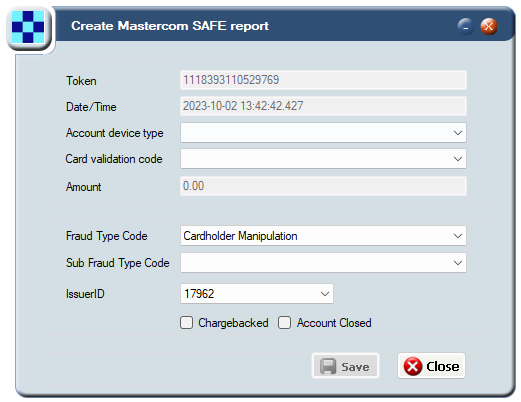Click the Chargebacked label text
The height and width of the screenshot is (402, 521).
coord(233,323)
